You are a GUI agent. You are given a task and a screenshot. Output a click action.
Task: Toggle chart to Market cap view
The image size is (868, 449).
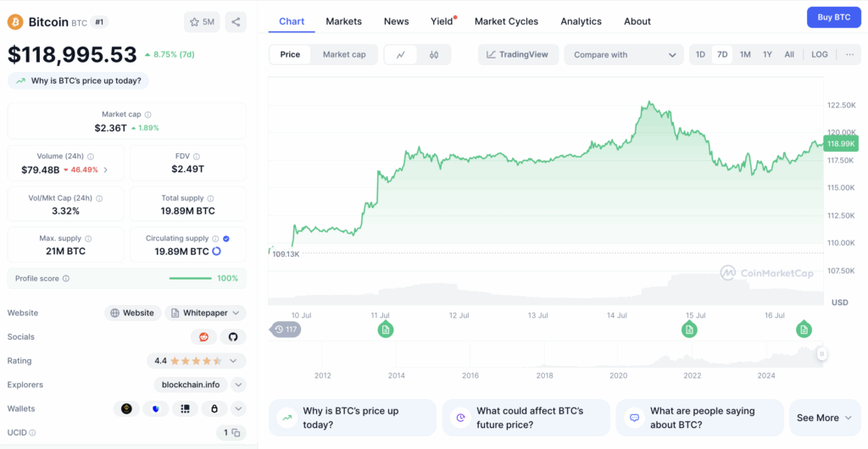tap(344, 55)
